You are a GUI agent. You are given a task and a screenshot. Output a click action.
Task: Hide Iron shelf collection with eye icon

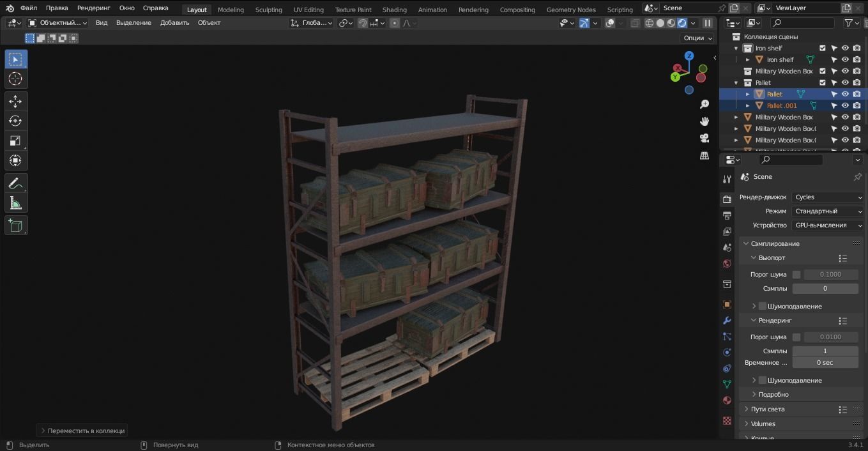[x=845, y=48]
